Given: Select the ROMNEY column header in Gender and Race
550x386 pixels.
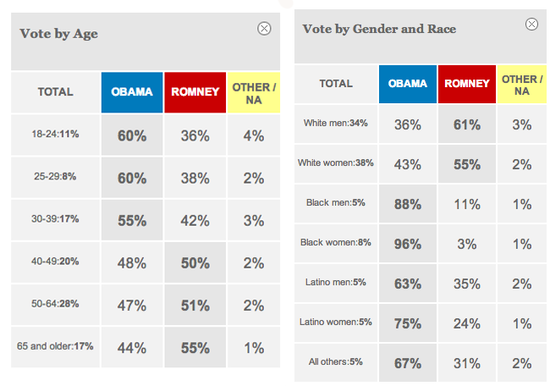Looking at the screenshot, I should pyautogui.click(x=467, y=84).
